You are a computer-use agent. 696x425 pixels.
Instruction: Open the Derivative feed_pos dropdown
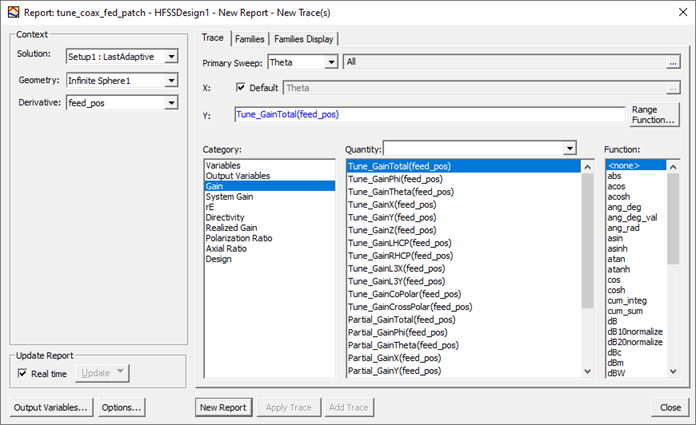point(171,102)
